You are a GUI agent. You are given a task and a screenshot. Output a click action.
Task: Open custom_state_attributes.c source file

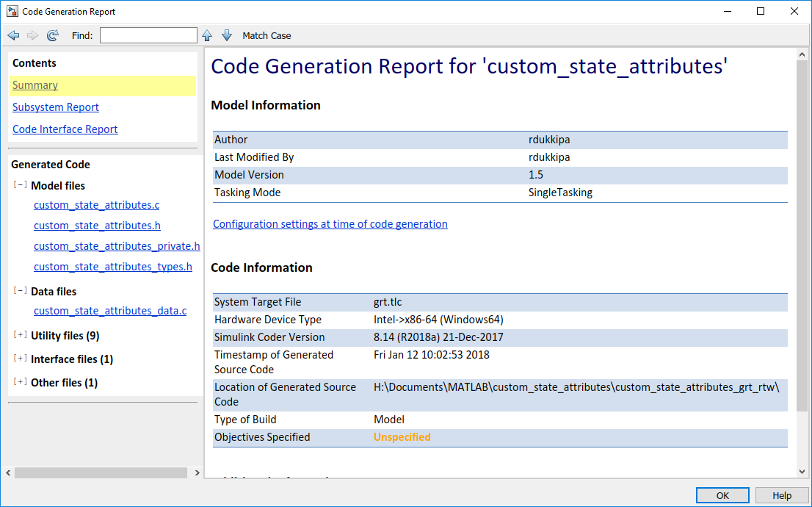pyautogui.click(x=96, y=204)
